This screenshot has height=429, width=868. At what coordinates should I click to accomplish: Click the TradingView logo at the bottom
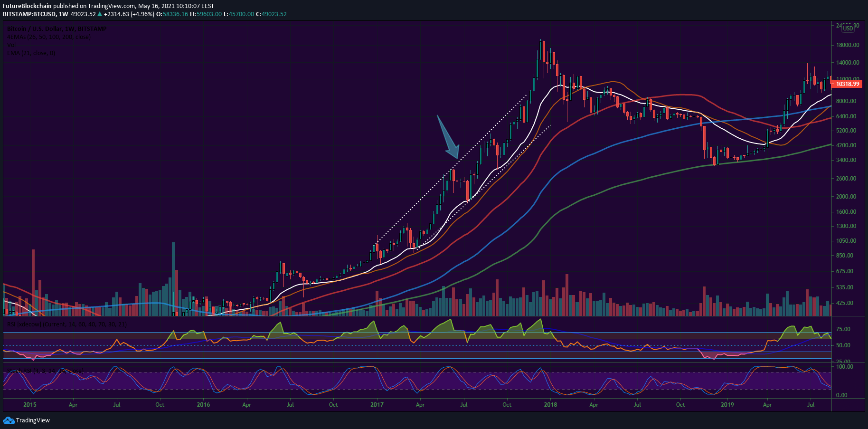[x=27, y=420]
